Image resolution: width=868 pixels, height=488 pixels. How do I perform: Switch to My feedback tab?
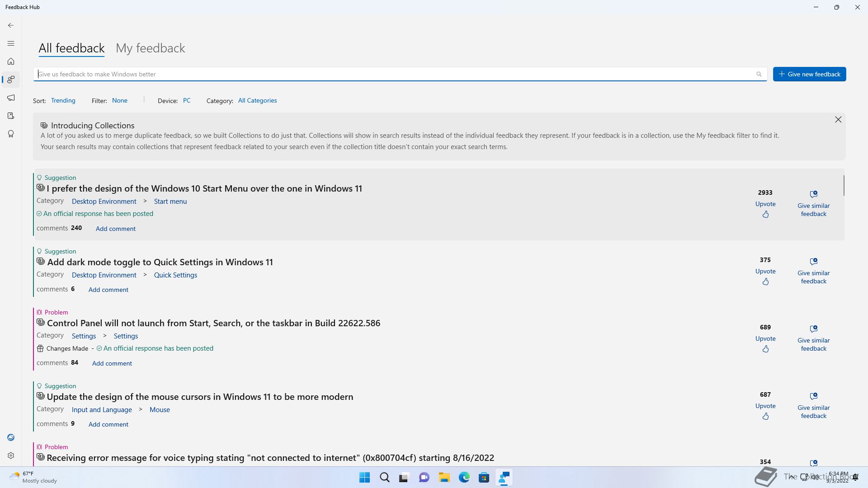(x=150, y=48)
